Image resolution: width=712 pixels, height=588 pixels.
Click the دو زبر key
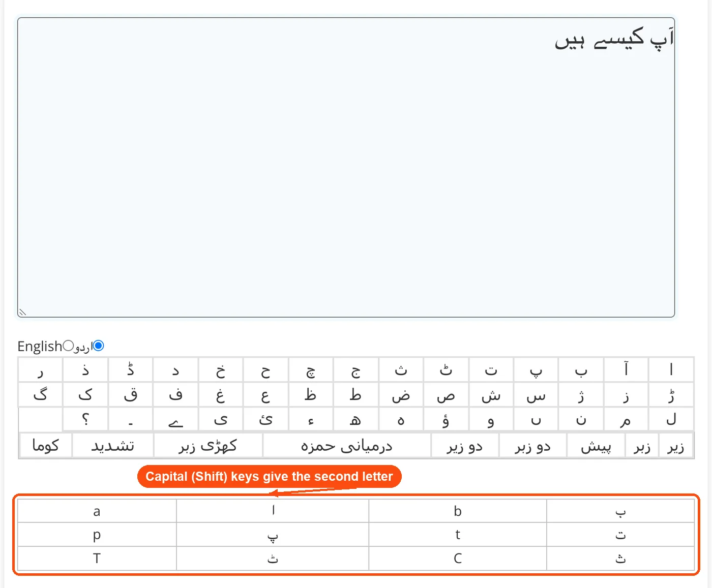[x=532, y=446]
